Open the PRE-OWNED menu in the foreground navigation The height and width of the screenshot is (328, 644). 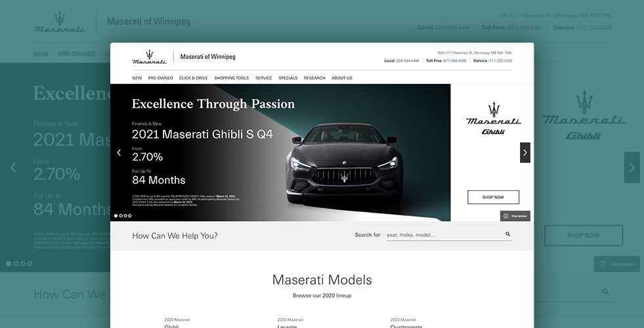pos(160,78)
